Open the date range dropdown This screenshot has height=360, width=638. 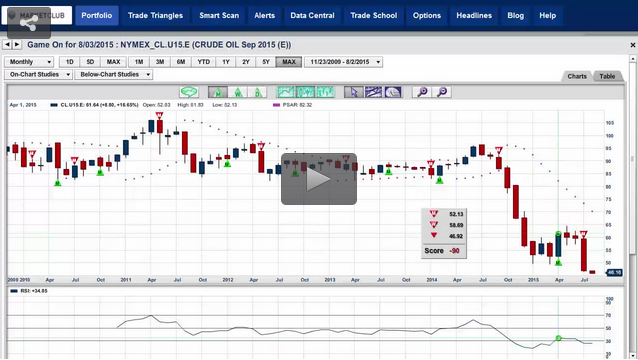click(x=343, y=62)
